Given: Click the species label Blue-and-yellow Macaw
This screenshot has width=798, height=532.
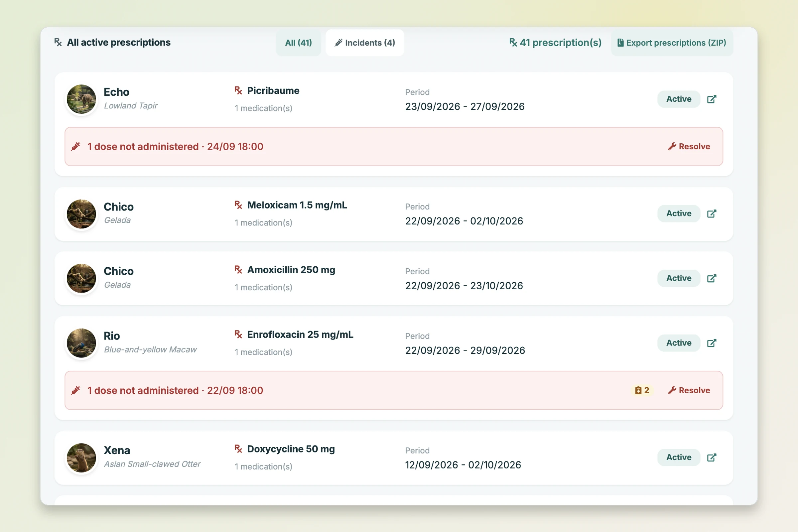Looking at the screenshot, I should [x=150, y=349].
